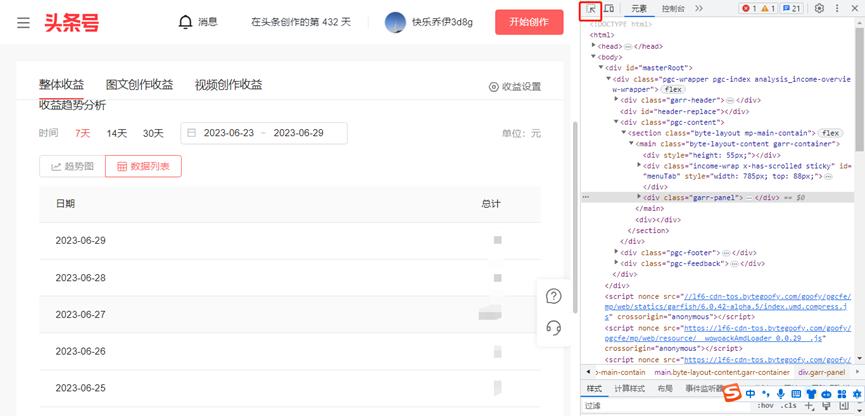
Task: Click the blue issues badge showing 21
Action: pos(791,8)
